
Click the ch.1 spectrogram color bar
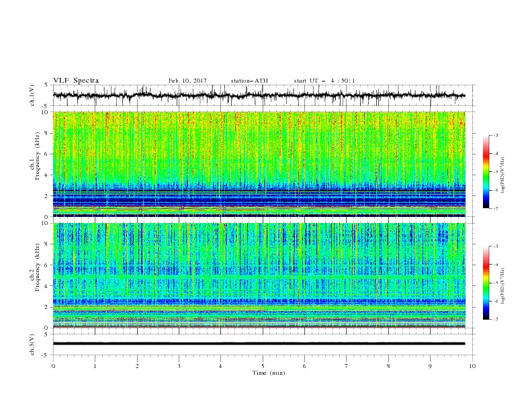tap(486, 172)
